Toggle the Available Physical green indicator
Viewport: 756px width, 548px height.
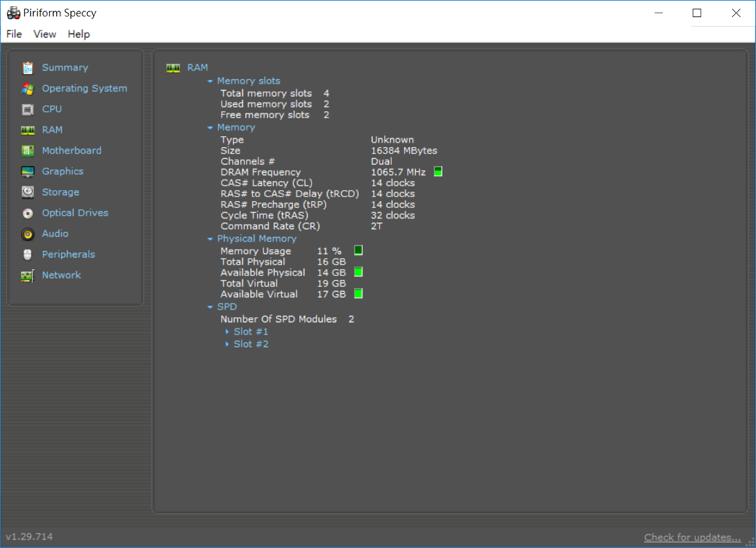358,273
